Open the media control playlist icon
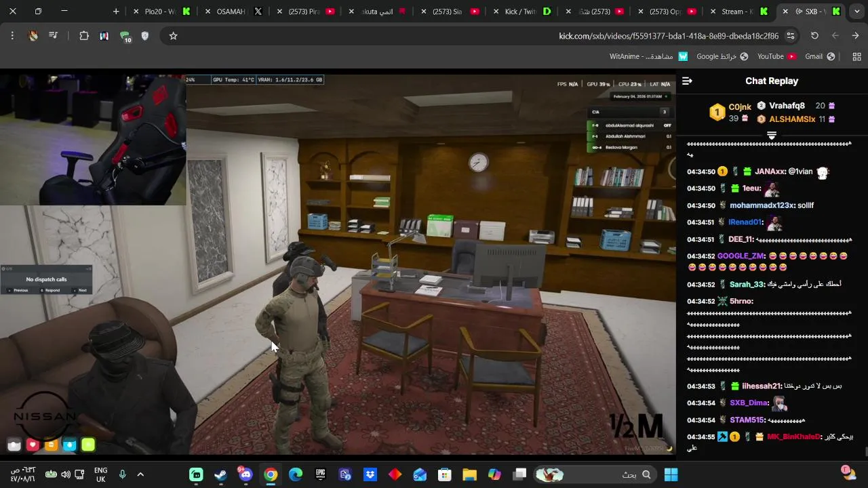The height and width of the screenshot is (488, 868). point(53,36)
